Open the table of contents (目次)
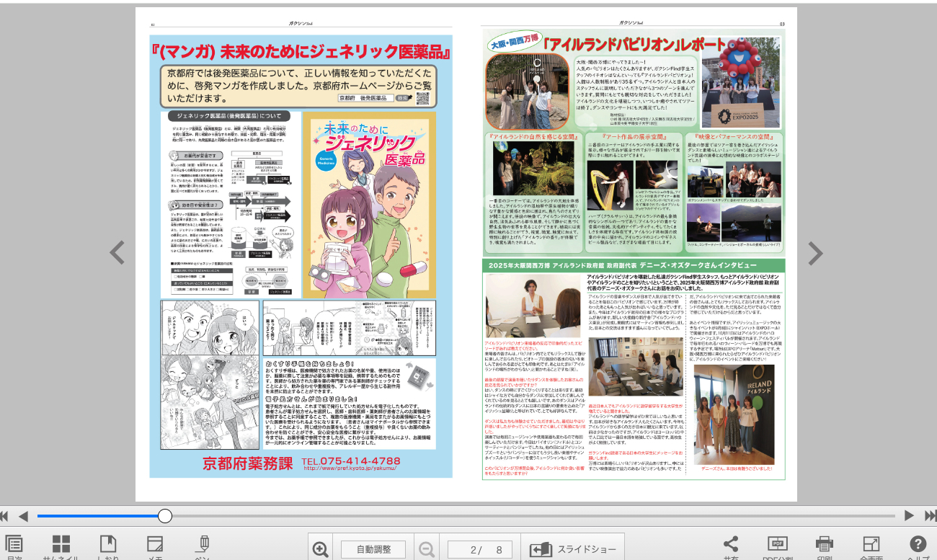This screenshot has width=937, height=560. pyautogui.click(x=14, y=546)
